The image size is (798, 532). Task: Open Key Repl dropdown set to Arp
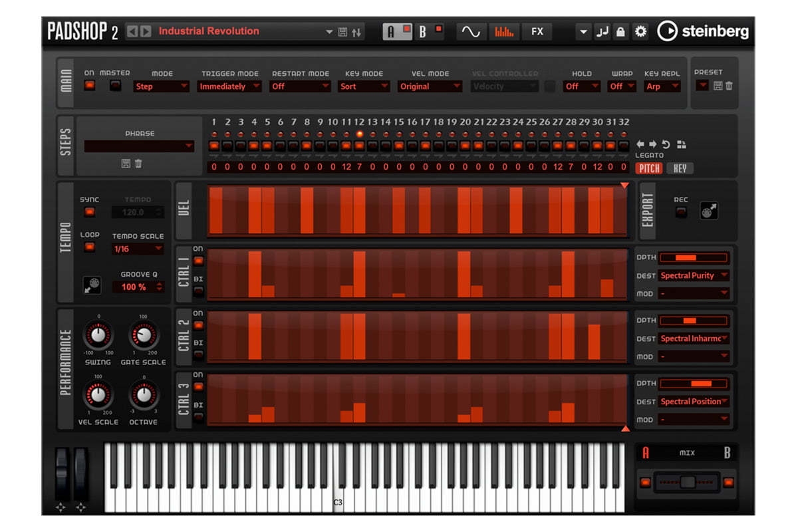click(x=662, y=86)
